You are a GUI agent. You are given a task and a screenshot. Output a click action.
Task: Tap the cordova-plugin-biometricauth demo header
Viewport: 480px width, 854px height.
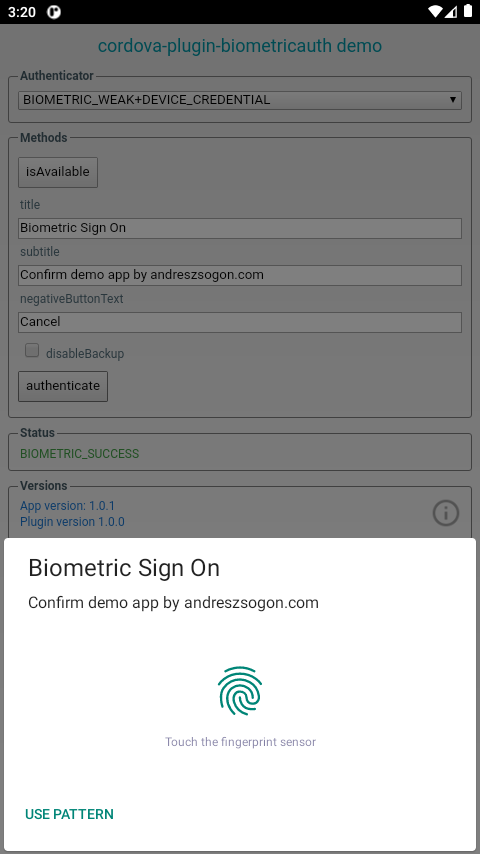pos(240,46)
